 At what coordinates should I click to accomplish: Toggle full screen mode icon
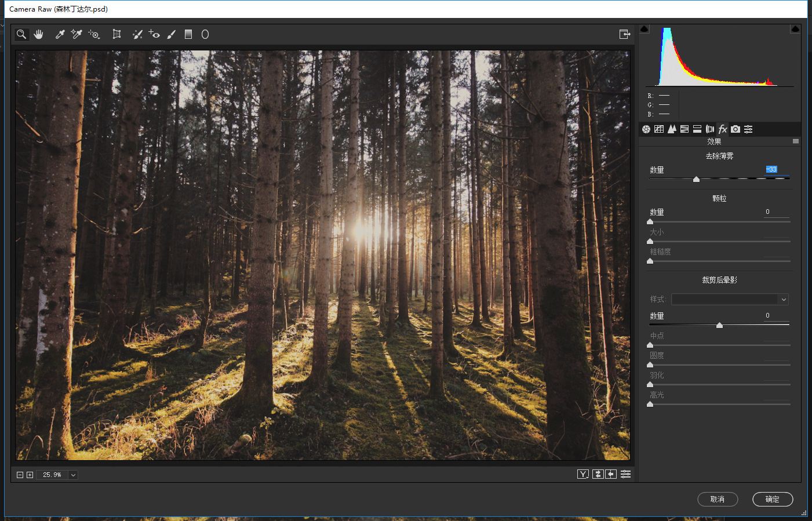pos(624,35)
